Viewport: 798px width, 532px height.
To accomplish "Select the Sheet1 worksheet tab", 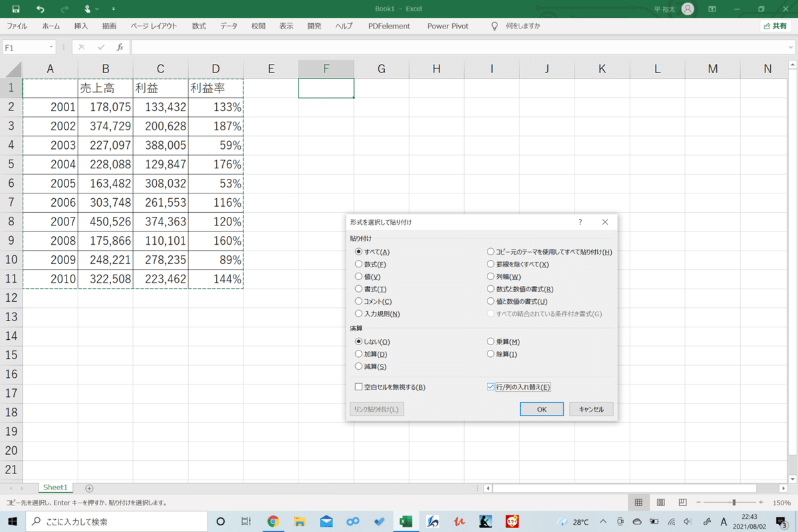I will [55, 487].
